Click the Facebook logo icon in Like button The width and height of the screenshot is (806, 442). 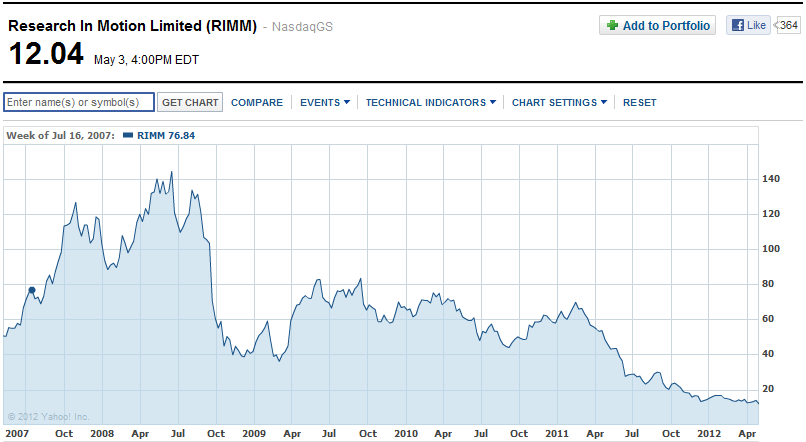point(738,25)
